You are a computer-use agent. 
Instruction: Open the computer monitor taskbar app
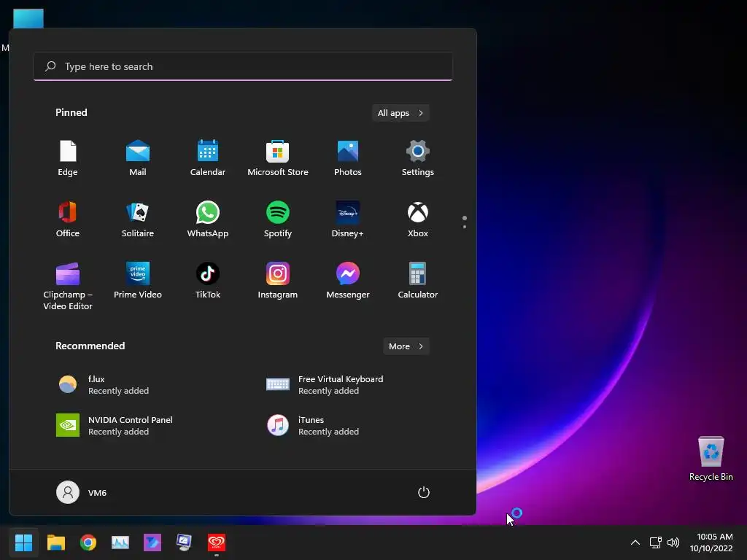[185, 542]
